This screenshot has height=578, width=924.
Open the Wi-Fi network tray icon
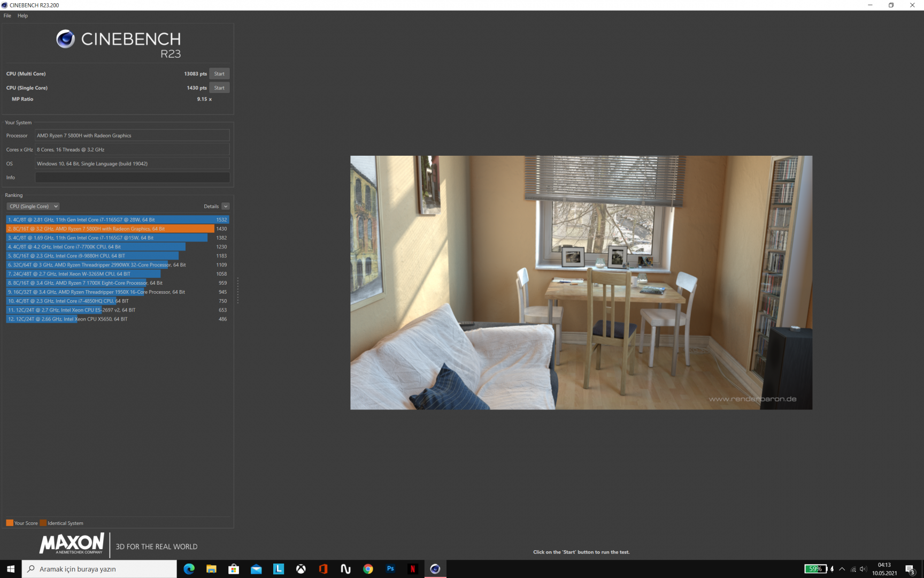(x=853, y=569)
